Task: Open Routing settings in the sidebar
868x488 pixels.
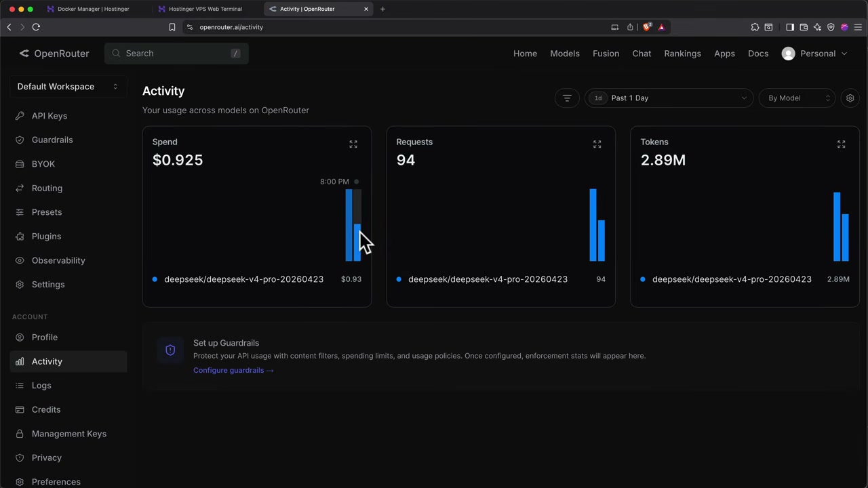Action: point(68,188)
